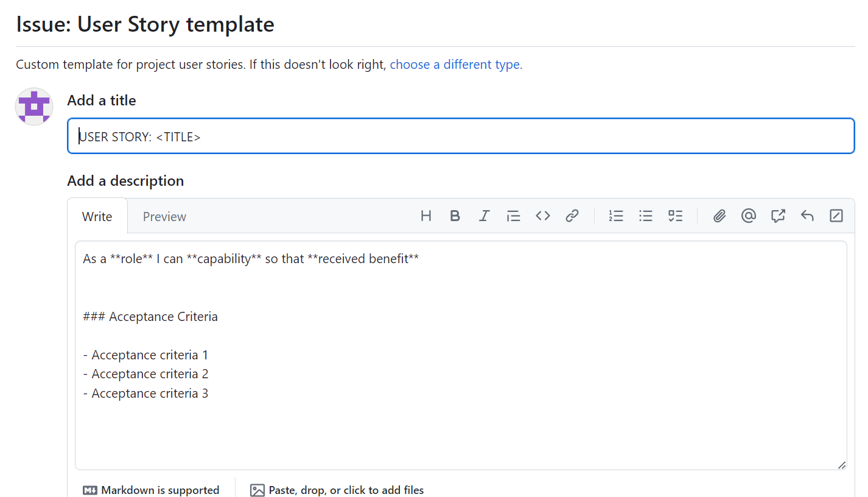
Task: Insert a quote block
Action: click(x=513, y=216)
